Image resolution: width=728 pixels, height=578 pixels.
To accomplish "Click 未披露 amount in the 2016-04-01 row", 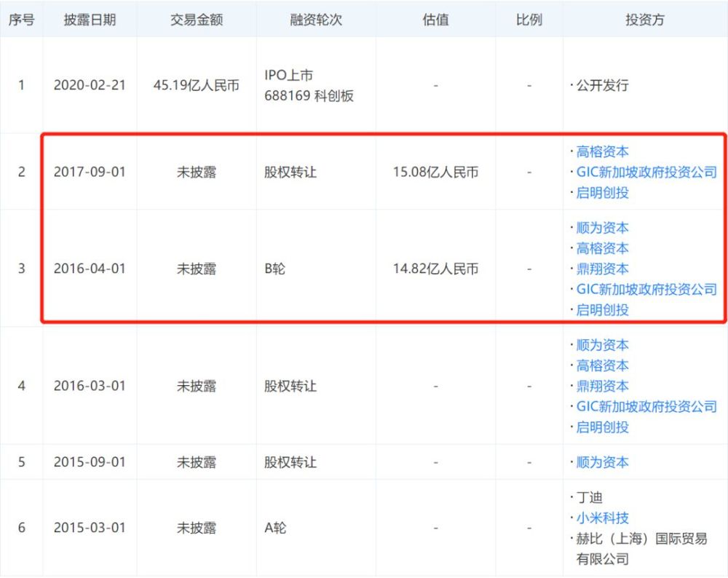I will pyautogui.click(x=197, y=269).
